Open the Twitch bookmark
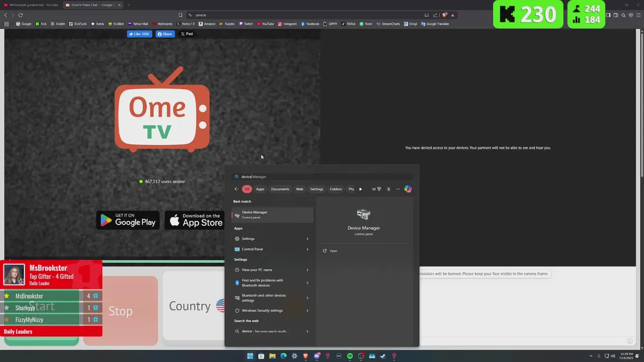Viewport: 644px width, 362px height. pos(246,24)
